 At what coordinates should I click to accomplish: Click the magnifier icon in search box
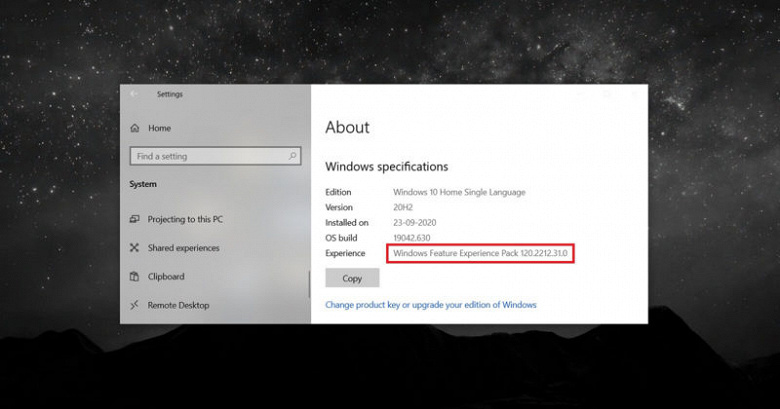pos(292,156)
